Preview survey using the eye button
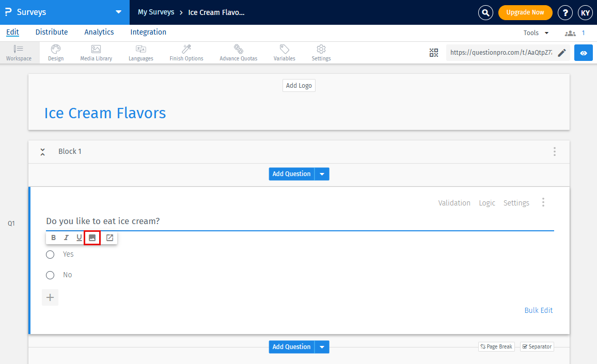Image resolution: width=597 pixels, height=364 pixels. [x=584, y=53]
